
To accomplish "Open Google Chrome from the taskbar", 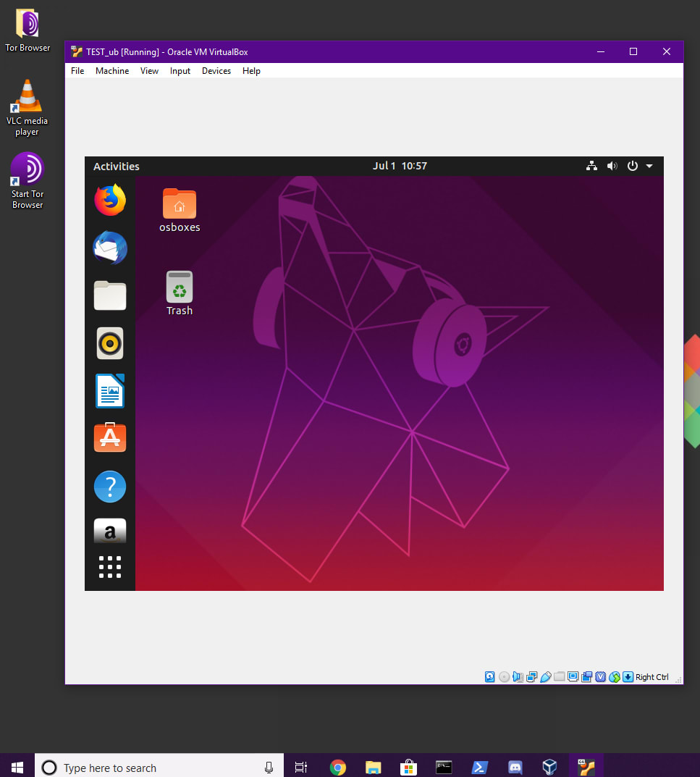I will (338, 768).
